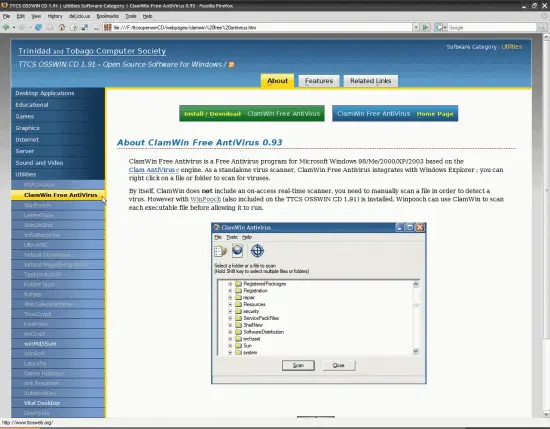Click the ClamWin folder list scroll down arrow
Screen dimensions: 550x429
click(416, 351)
